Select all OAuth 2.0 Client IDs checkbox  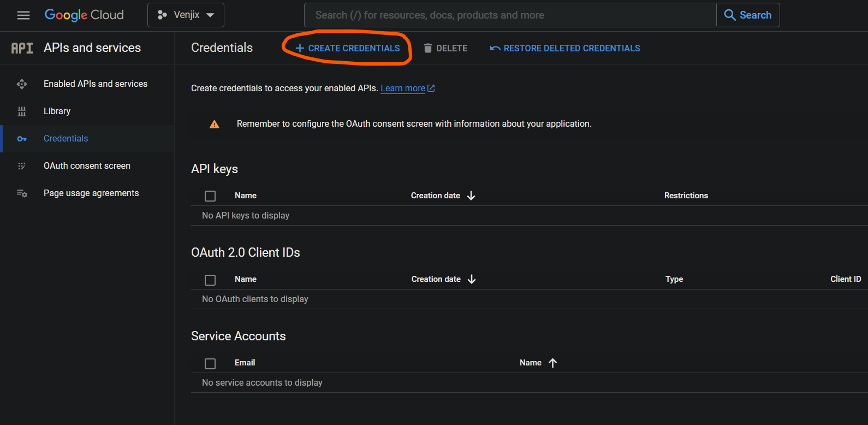pyautogui.click(x=210, y=280)
